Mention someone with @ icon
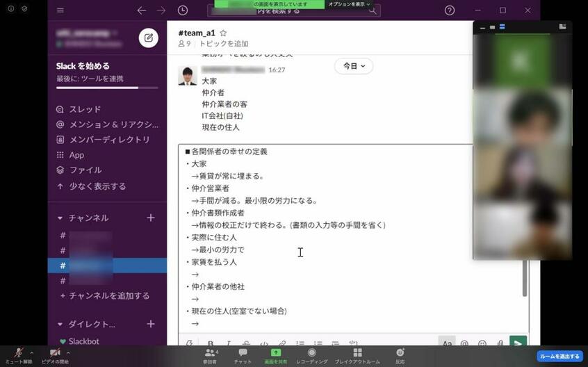 pos(464,343)
